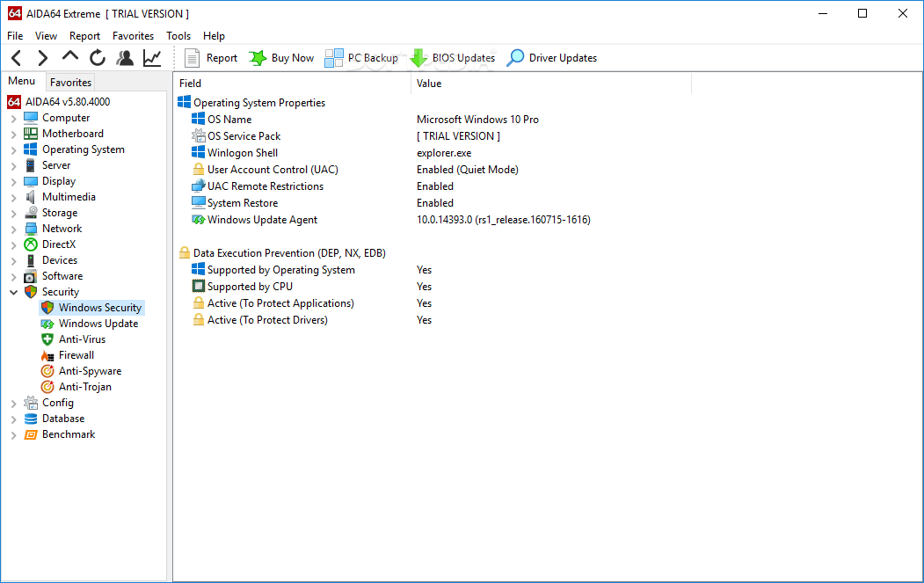The image size is (924, 583).
Task: Open Driver Updates
Action: pyautogui.click(x=551, y=58)
